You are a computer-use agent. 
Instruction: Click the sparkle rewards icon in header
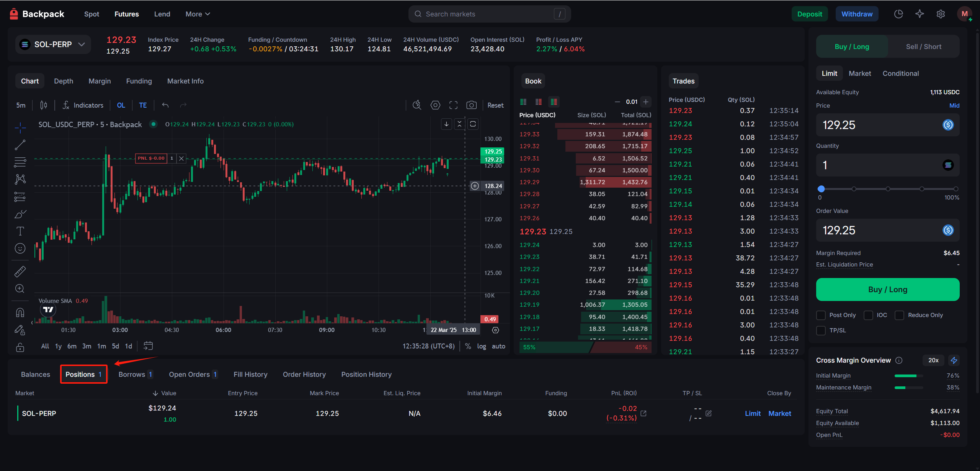tap(920, 14)
